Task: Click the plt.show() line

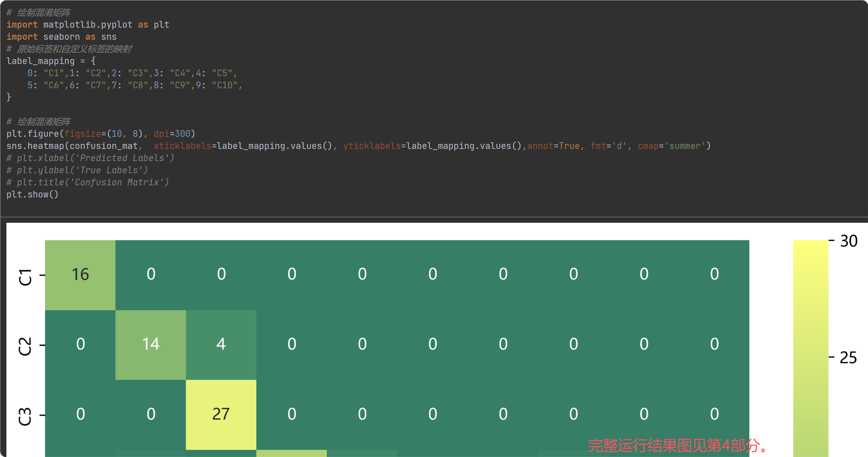Action: tap(32, 194)
